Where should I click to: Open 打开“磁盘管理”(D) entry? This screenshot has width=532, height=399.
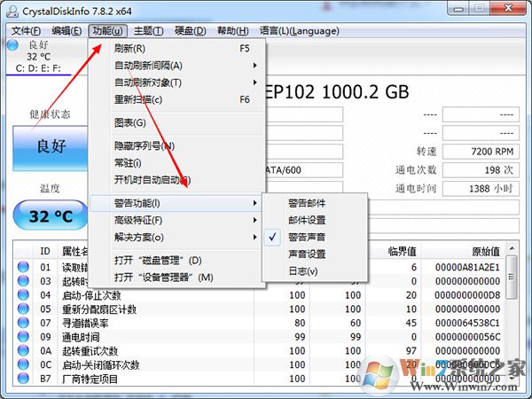pyautogui.click(x=176, y=260)
